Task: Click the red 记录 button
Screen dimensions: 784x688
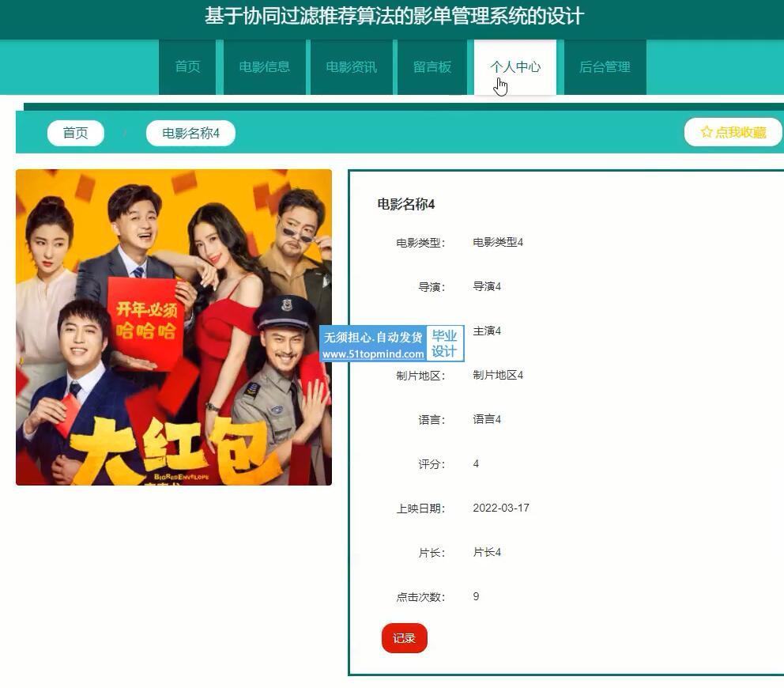Action: pos(404,638)
